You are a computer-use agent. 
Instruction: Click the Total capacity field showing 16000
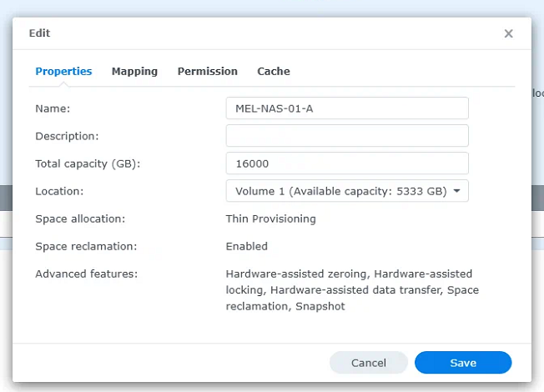(x=346, y=163)
